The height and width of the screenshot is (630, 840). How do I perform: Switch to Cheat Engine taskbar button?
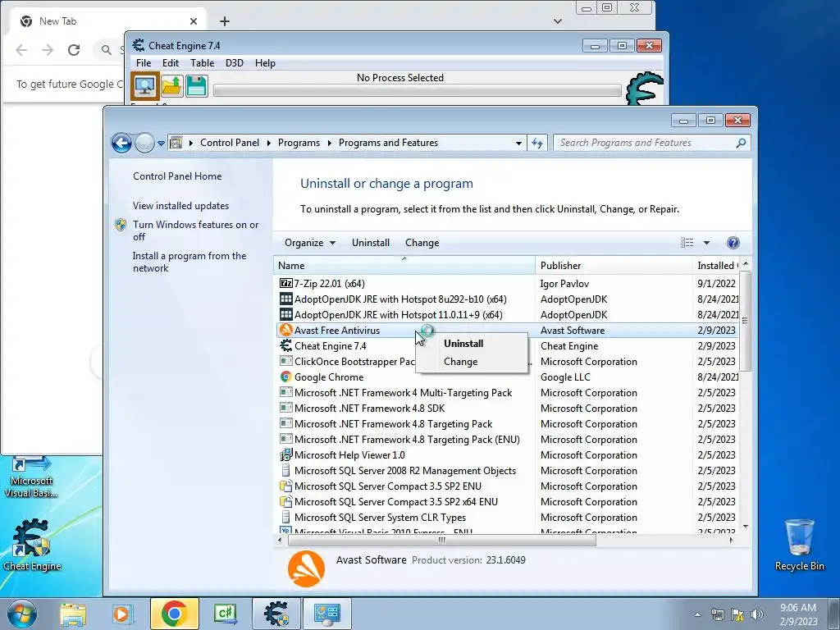pyautogui.click(x=276, y=614)
